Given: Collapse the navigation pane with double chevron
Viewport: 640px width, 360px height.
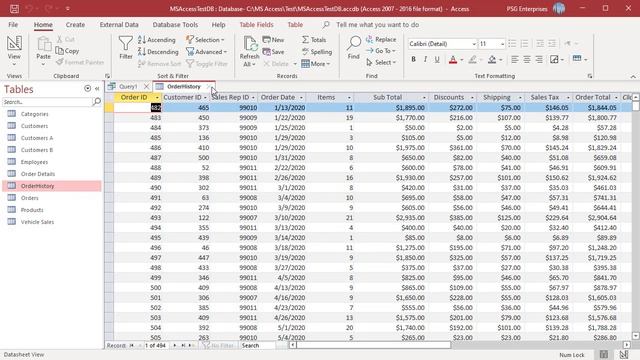Looking at the screenshot, I should pyautogui.click(x=97, y=89).
